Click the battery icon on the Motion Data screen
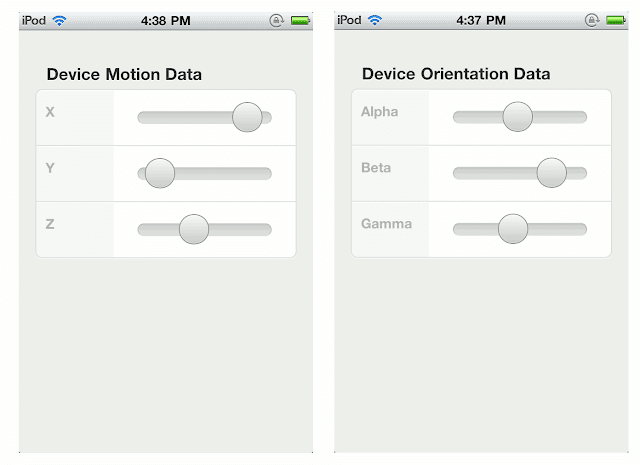Screen dimensions: 640x465 click(300, 19)
